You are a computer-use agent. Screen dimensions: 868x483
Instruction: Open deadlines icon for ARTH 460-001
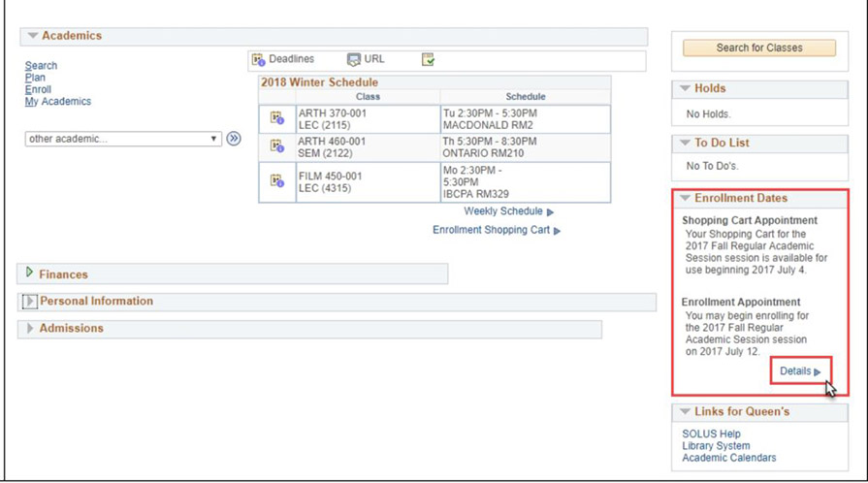coord(276,146)
